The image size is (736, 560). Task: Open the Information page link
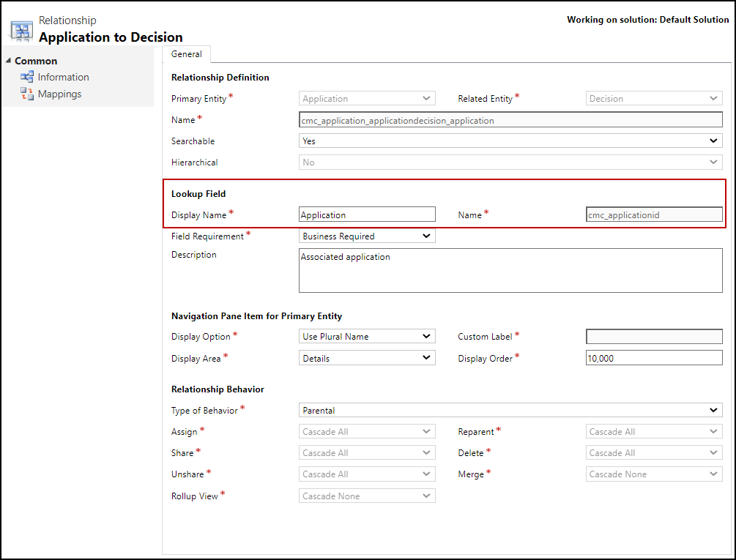tap(63, 77)
